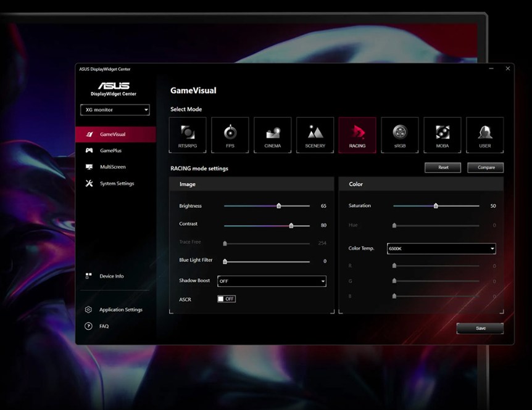Open the Color Temp. dropdown
The image size is (532, 410).
[441, 248]
